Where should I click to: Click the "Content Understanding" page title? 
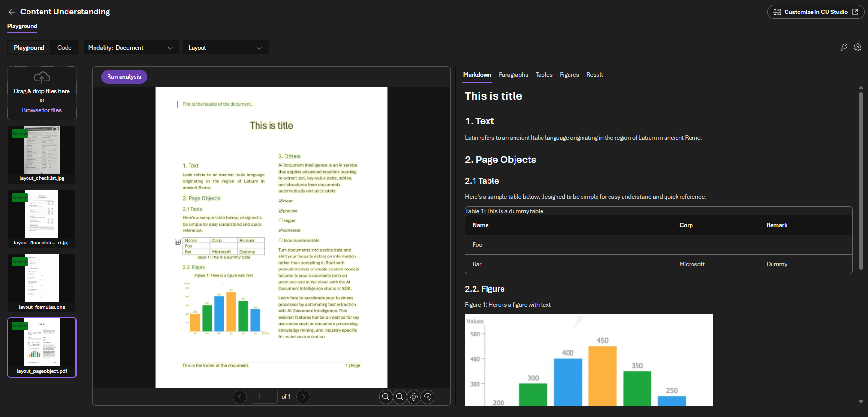point(65,12)
